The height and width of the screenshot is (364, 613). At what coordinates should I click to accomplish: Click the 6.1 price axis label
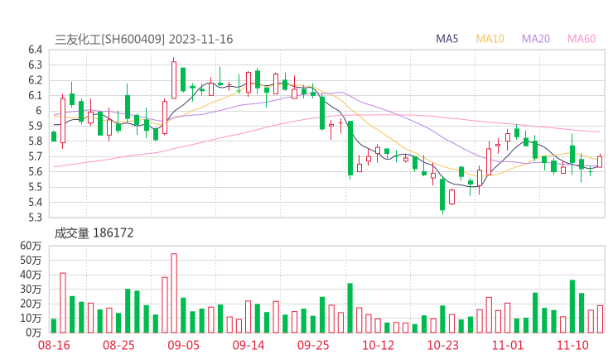click(35, 95)
